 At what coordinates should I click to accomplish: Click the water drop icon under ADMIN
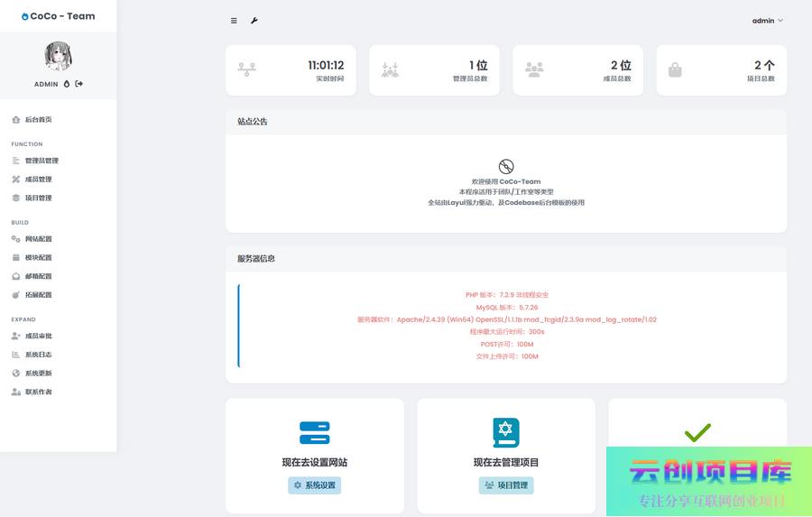[67, 84]
